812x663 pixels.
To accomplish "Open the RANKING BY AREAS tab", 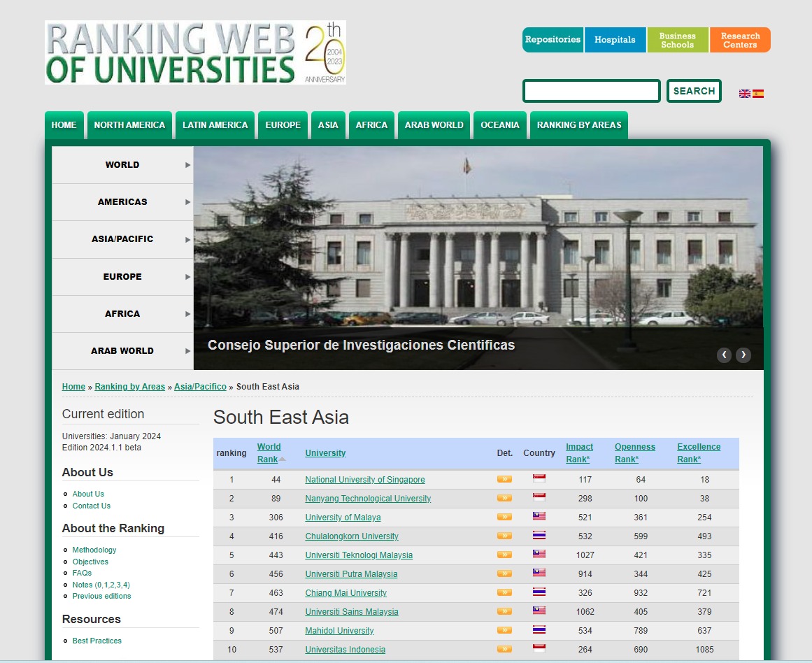I will pyautogui.click(x=579, y=124).
